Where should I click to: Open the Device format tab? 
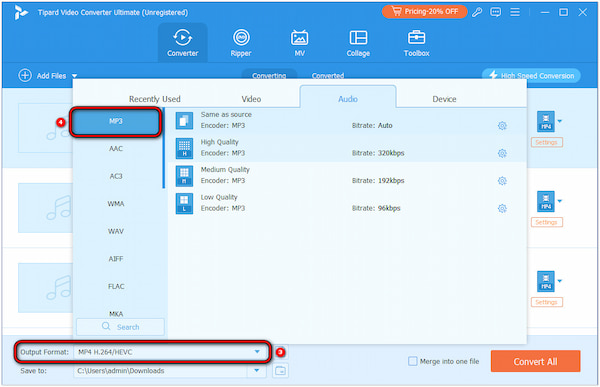click(x=444, y=99)
